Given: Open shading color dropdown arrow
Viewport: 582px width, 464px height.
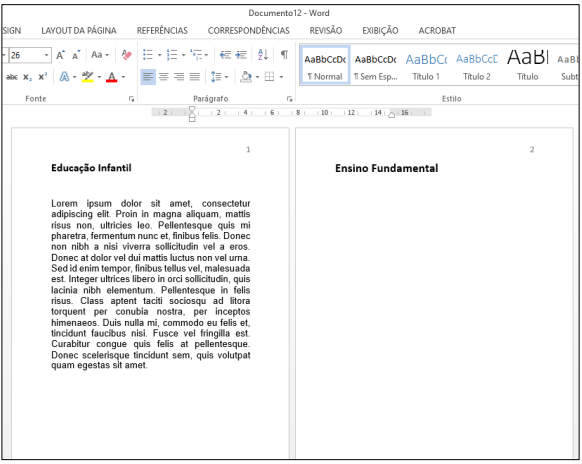Looking at the screenshot, I should click(257, 77).
